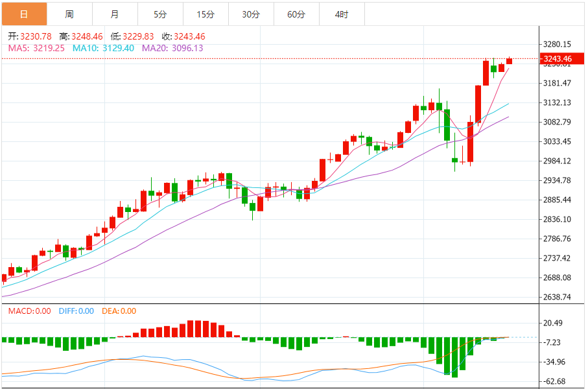Click the 3280.15 price axis label
This screenshot has height=389, width=588.
point(557,44)
